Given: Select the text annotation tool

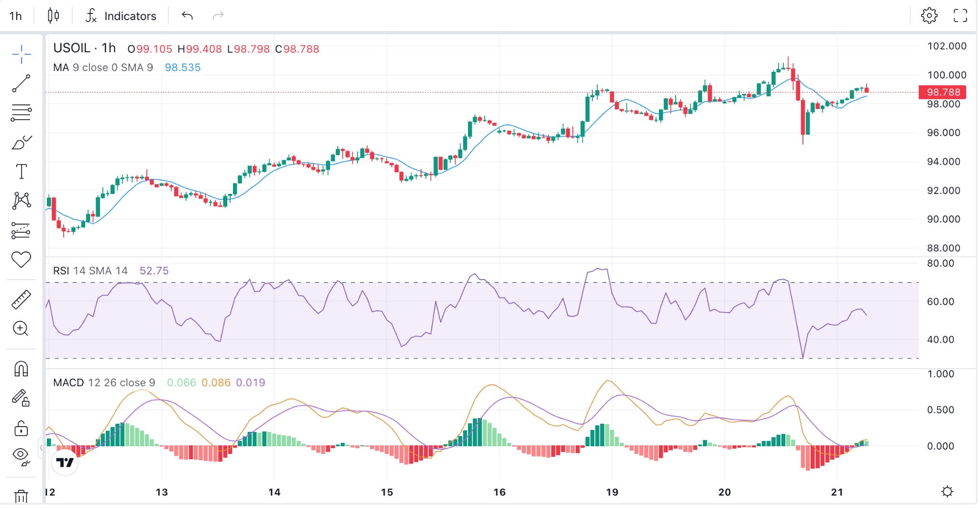Looking at the screenshot, I should 22,171.
